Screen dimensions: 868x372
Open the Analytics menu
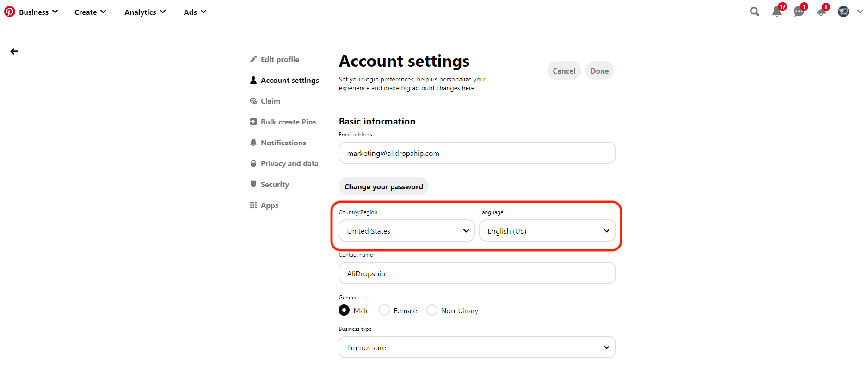tap(145, 12)
